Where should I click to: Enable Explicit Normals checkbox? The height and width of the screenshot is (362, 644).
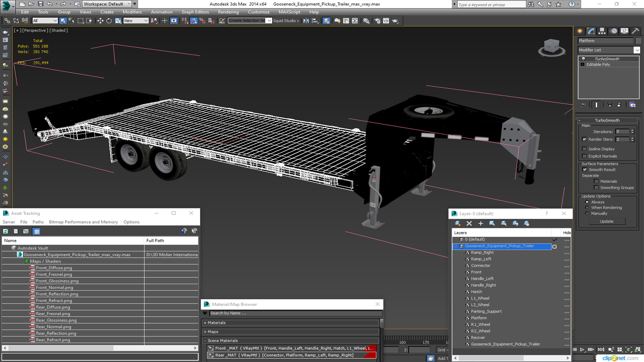pos(584,156)
